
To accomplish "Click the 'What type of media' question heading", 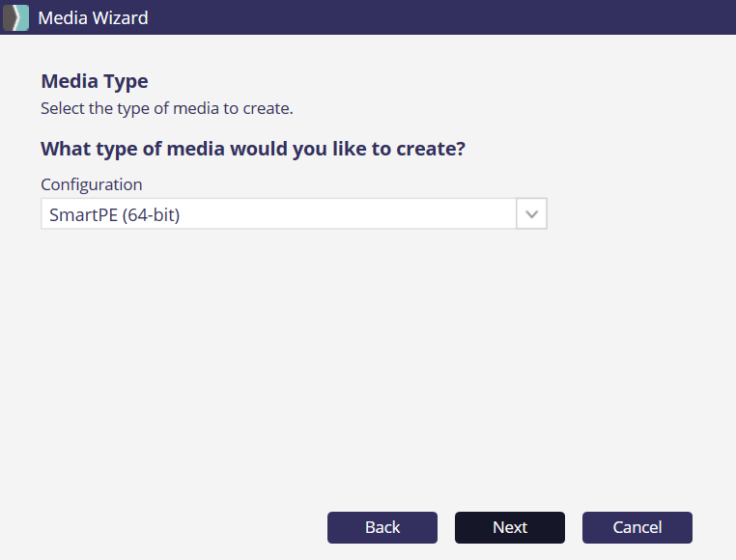I will pyautogui.click(x=260, y=149).
